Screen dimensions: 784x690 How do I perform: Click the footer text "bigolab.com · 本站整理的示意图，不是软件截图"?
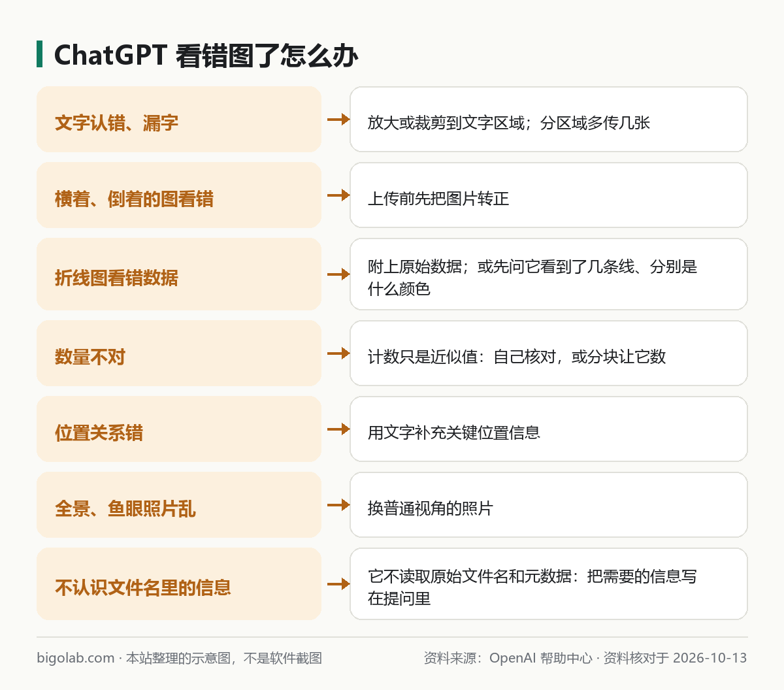click(180, 658)
